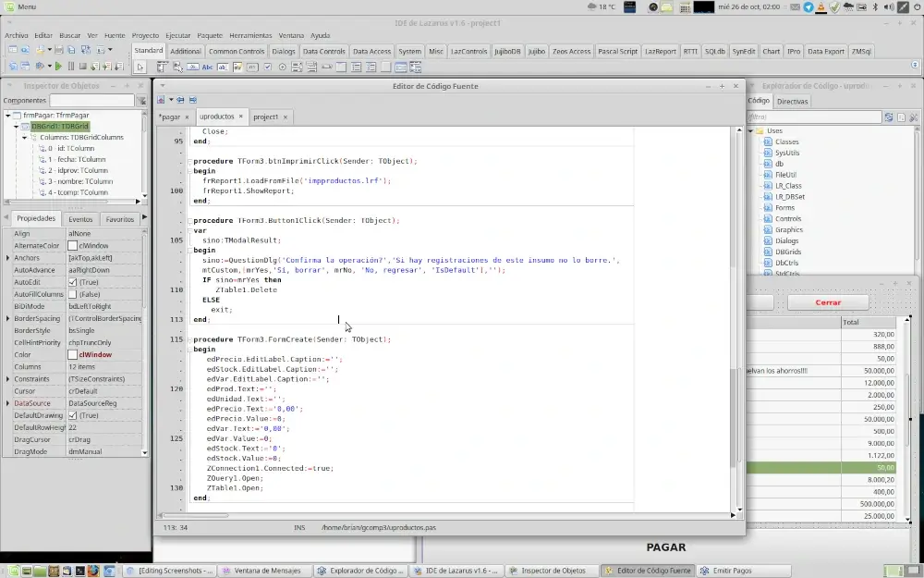Click the 50.000,00 cell beside 'ahorros' row
This screenshot has width=924, height=578.
click(x=869, y=371)
